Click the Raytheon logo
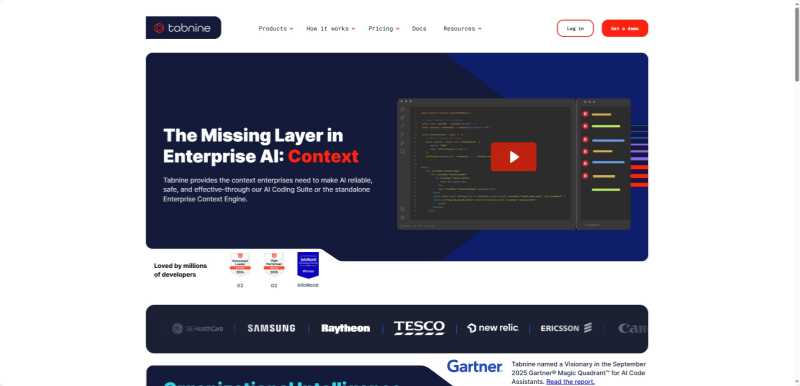Image resolution: width=800 pixels, height=386 pixels. point(345,328)
